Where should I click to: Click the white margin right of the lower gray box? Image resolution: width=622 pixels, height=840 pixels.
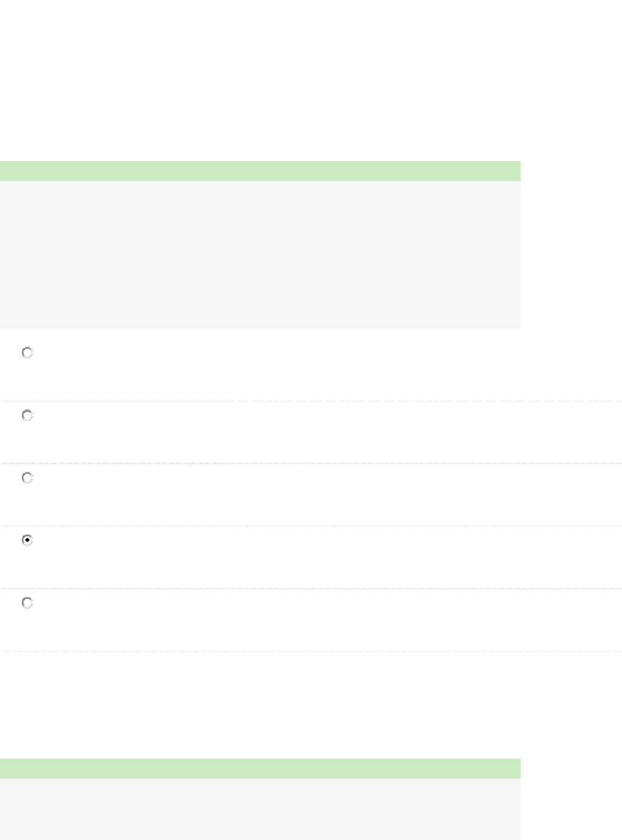click(571, 809)
